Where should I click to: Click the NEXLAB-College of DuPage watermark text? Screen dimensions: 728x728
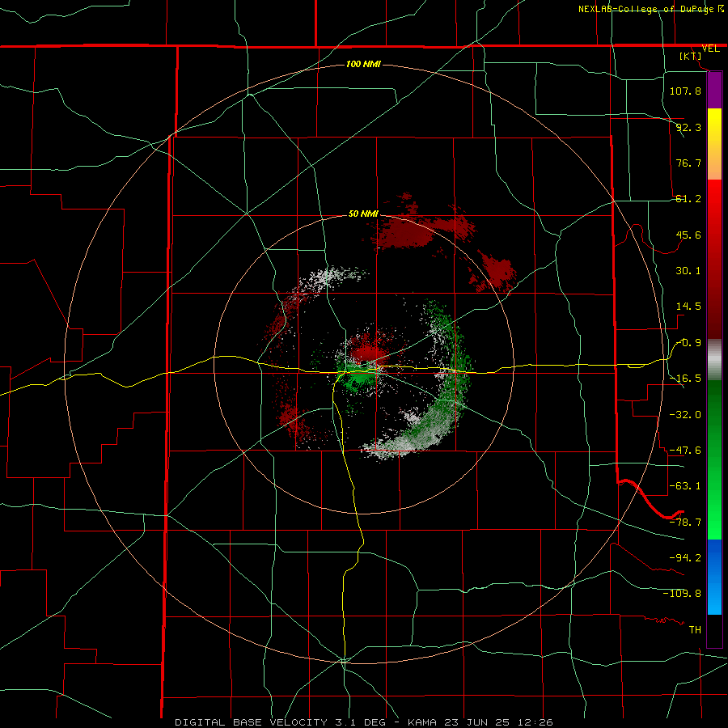[x=650, y=9]
